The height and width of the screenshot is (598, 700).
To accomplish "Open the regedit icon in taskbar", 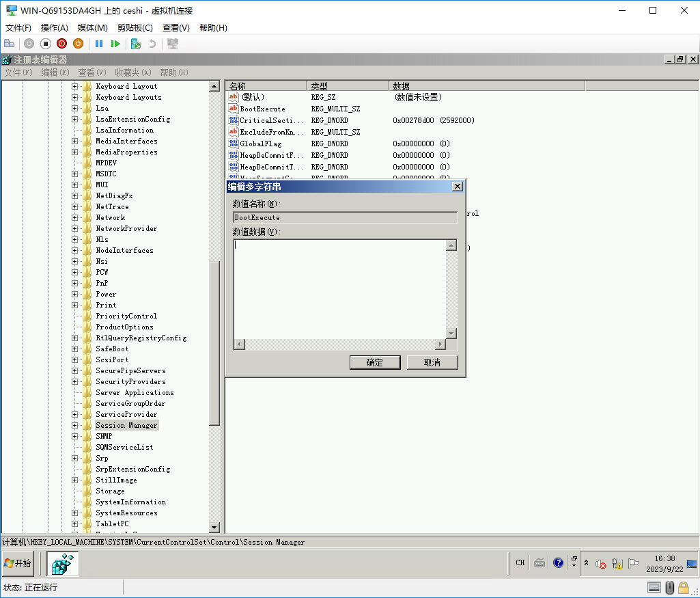I will 63,564.
